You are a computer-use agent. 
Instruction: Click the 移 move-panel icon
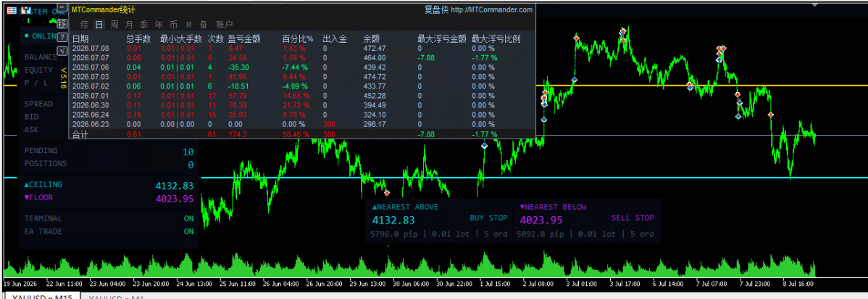pyautogui.click(x=62, y=24)
